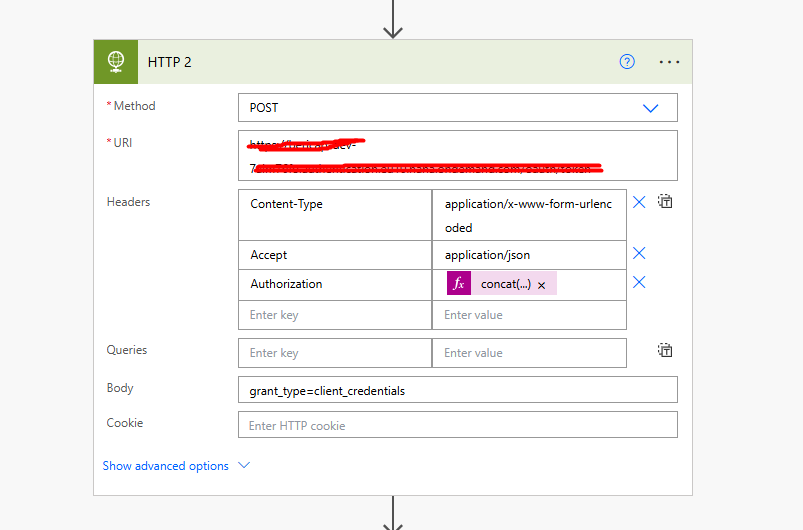Click into the URI input field
Screen dimensions: 803x530
point(457,155)
